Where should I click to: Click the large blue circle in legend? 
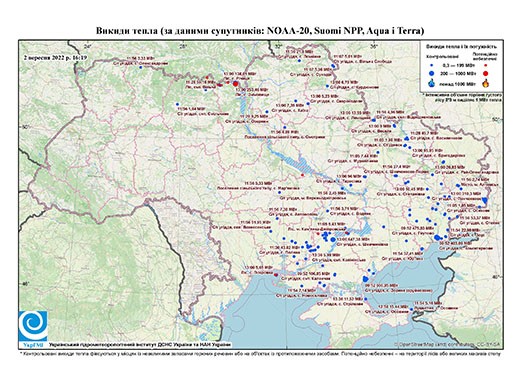[x=432, y=73]
